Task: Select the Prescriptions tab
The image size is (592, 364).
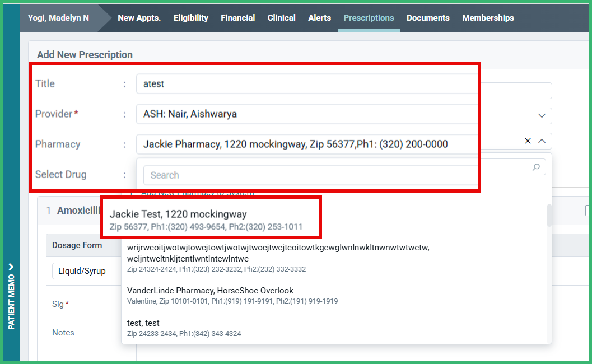Action: (x=369, y=18)
